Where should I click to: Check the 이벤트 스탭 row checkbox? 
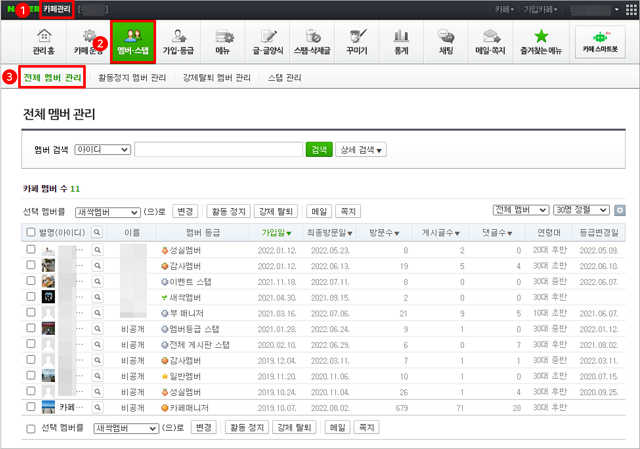pos(31,280)
